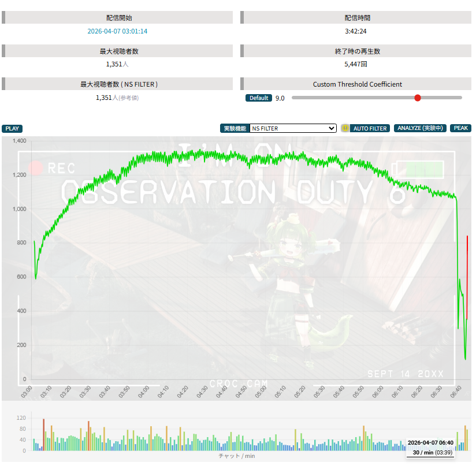The height and width of the screenshot is (466, 476).
Task: Click the PEAK button
Action: point(460,128)
